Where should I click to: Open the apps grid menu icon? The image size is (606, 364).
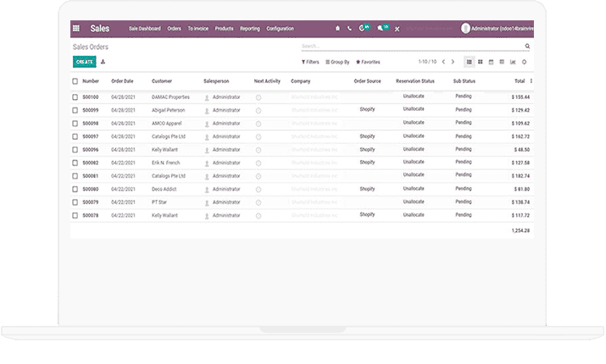[x=76, y=28]
